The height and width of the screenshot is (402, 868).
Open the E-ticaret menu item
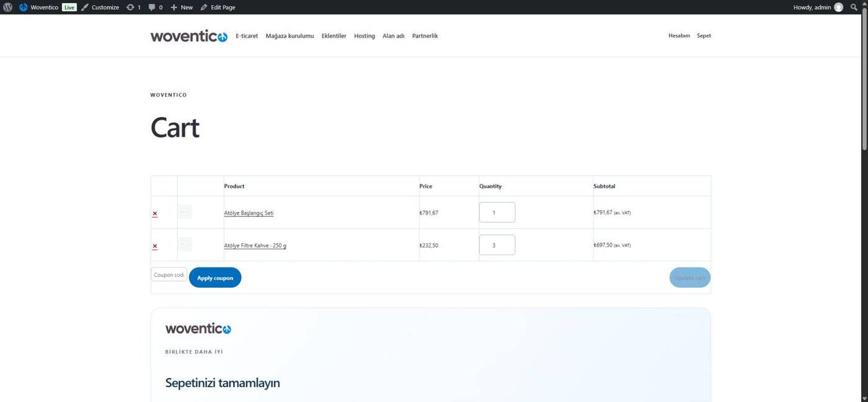tap(247, 36)
